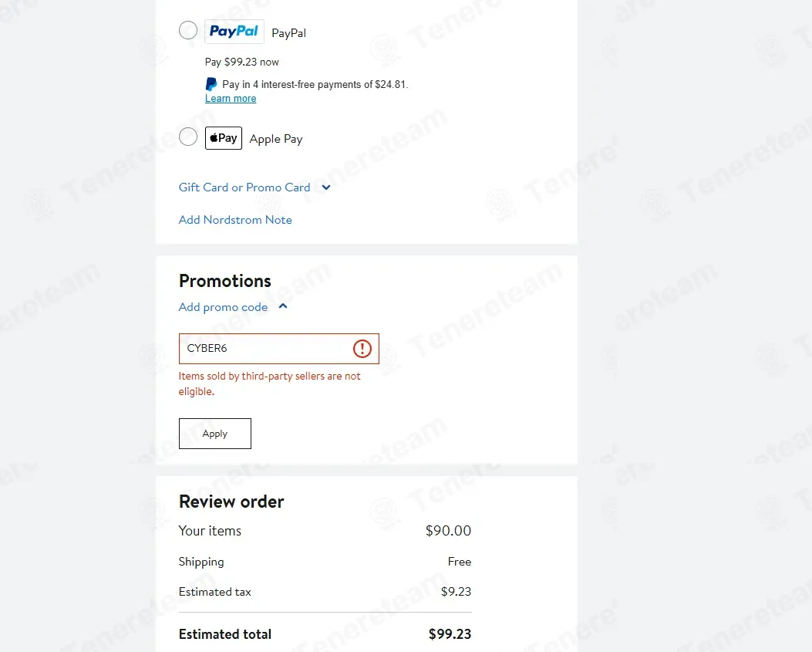Click the red error icon in promo field

(362, 348)
